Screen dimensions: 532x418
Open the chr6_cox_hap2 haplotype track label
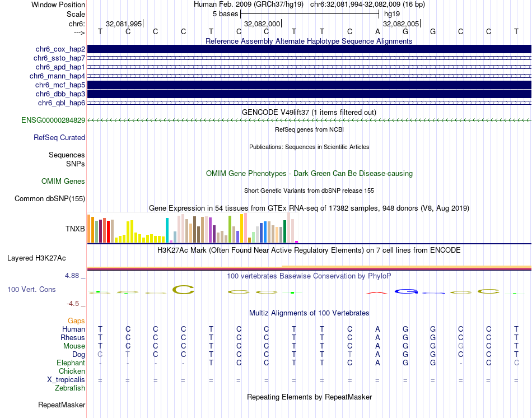tap(60, 49)
